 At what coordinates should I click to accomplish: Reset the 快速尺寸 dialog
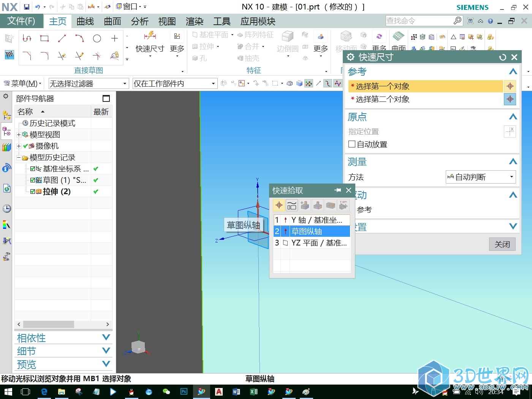503,57
